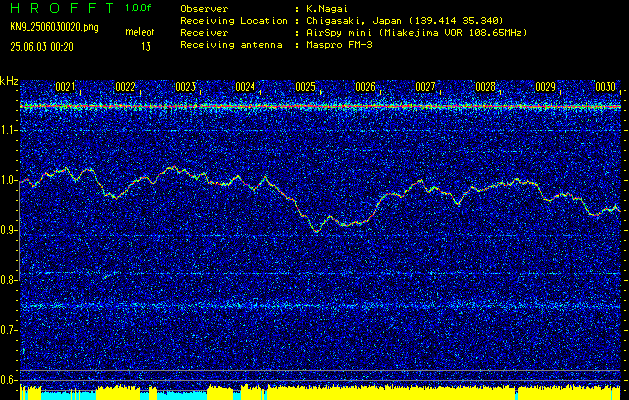Click the 0.8 frequency axis label
The height and width of the screenshot is (400, 629).
click(9, 280)
